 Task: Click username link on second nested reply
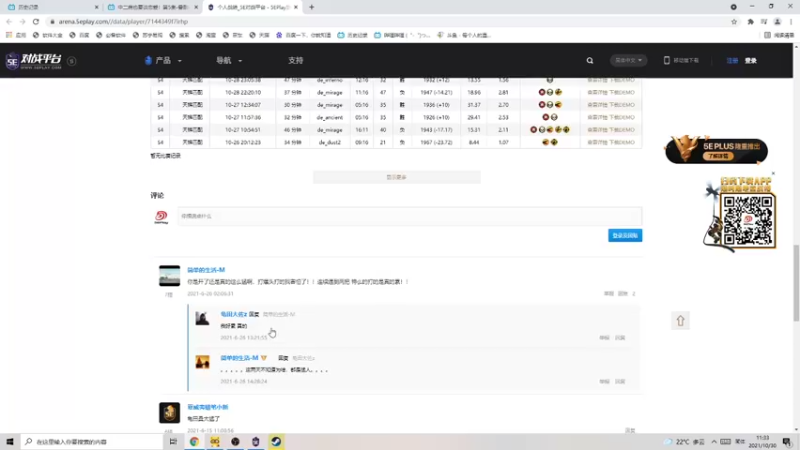239,358
